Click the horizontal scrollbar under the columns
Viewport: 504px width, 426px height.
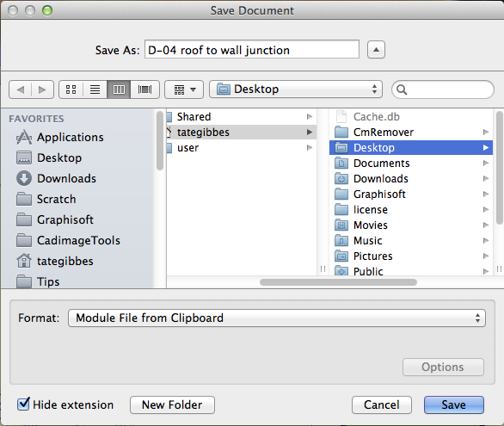click(x=338, y=282)
